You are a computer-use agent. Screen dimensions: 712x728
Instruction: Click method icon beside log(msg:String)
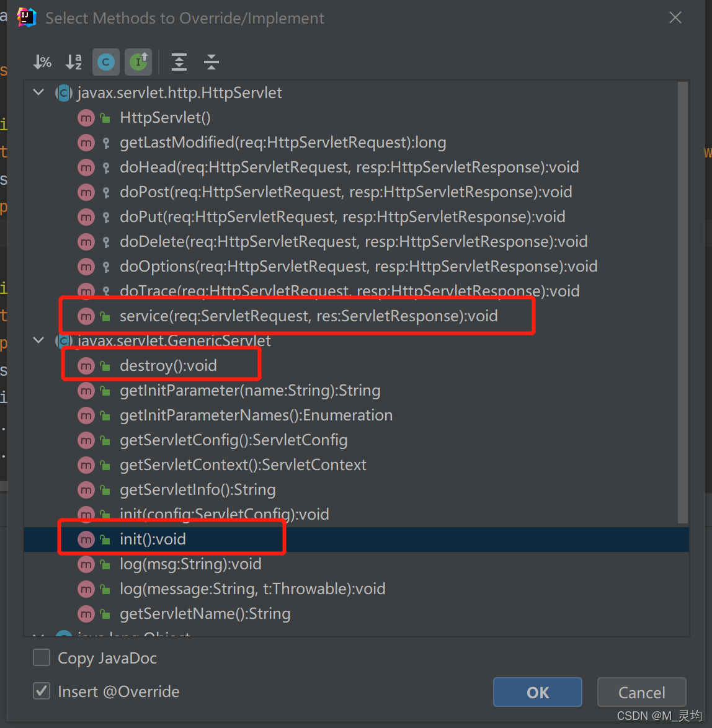(86, 564)
